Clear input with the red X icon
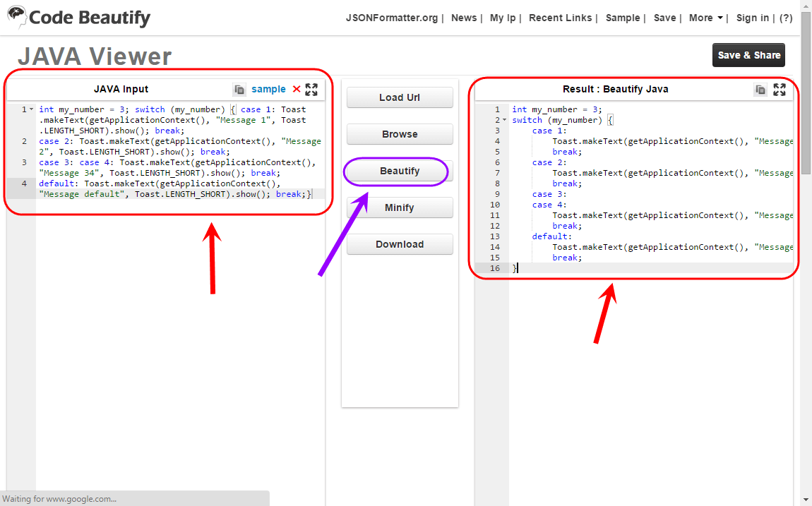The height and width of the screenshot is (506, 812). click(297, 89)
